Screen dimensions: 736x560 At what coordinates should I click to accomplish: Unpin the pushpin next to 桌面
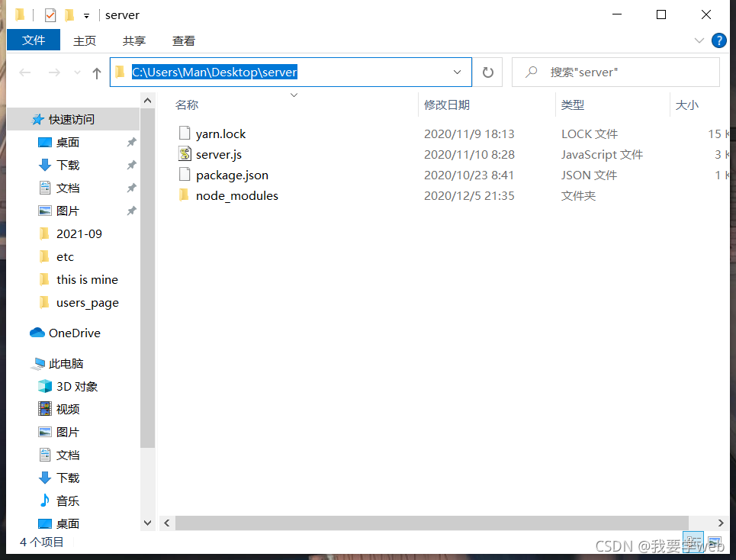pyautogui.click(x=131, y=143)
